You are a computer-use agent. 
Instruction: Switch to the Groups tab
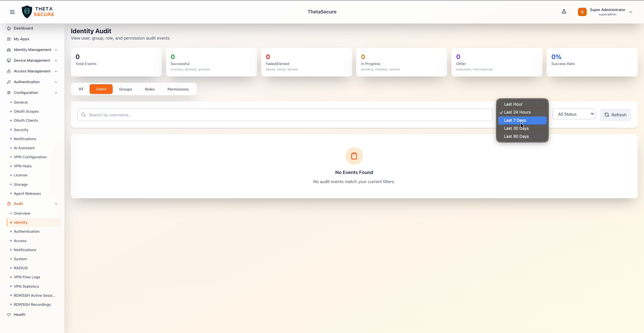coord(125,89)
